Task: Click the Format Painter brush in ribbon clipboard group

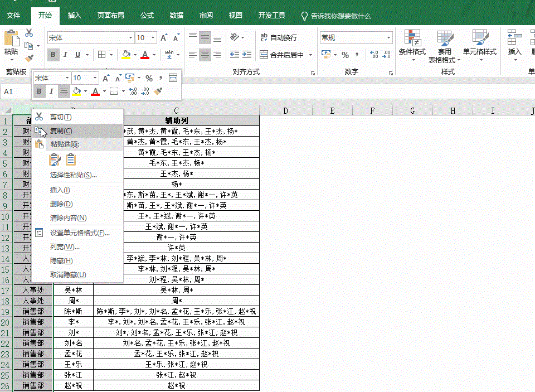Action: 29,58
